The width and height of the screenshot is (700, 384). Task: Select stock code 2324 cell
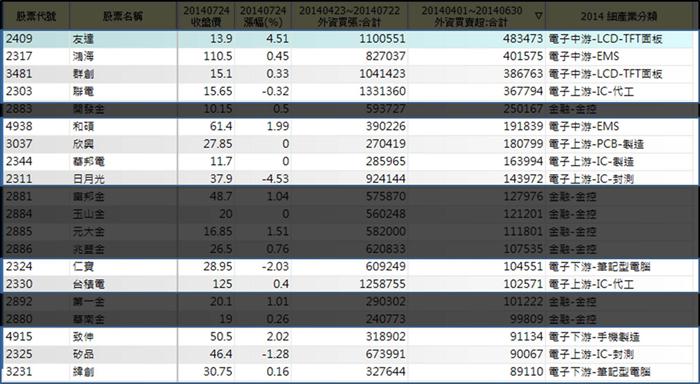(x=19, y=267)
